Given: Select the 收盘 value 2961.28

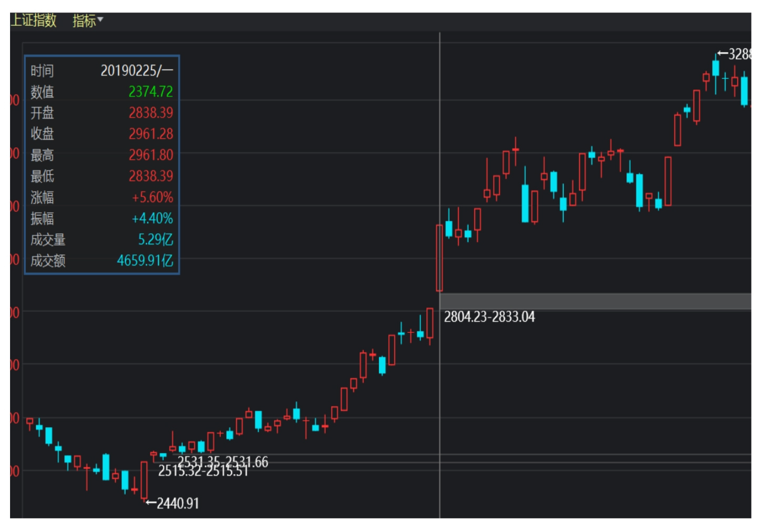Looking at the screenshot, I should click(x=150, y=134).
